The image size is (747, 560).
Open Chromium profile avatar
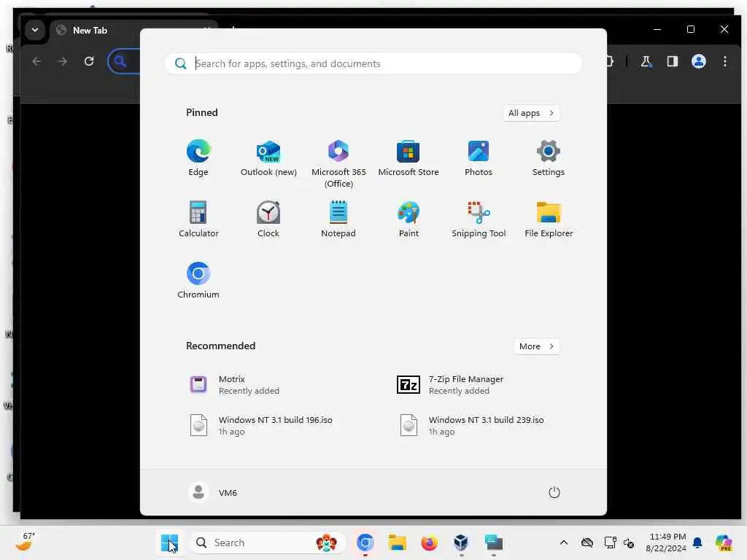click(698, 61)
